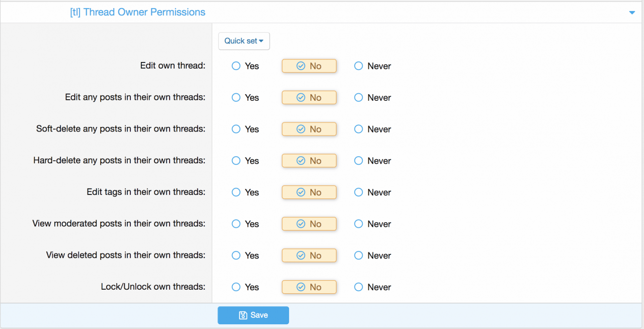Select No for View moderated posts

tap(309, 224)
